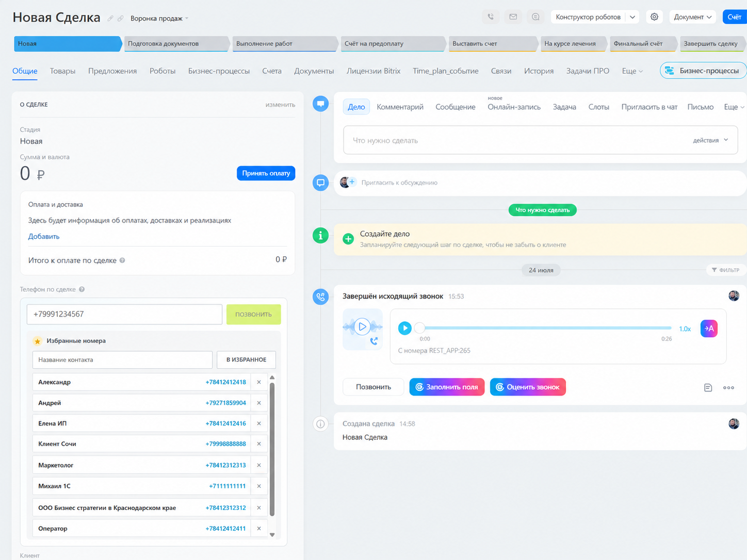The width and height of the screenshot is (747, 560).
Task: Open the email envelope icon in header
Action: [513, 17]
